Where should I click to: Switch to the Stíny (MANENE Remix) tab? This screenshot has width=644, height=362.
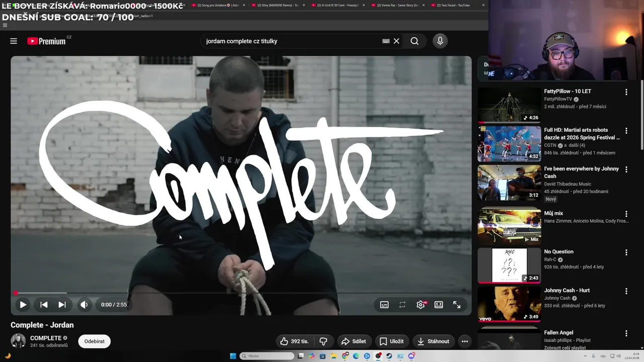point(277,5)
